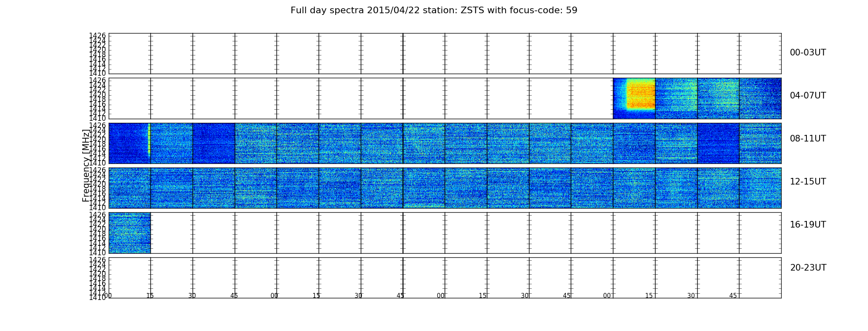The image size is (868, 331).
Task: Click the green streak at bottom of 12-15UT spectrum
Action: click(424, 206)
